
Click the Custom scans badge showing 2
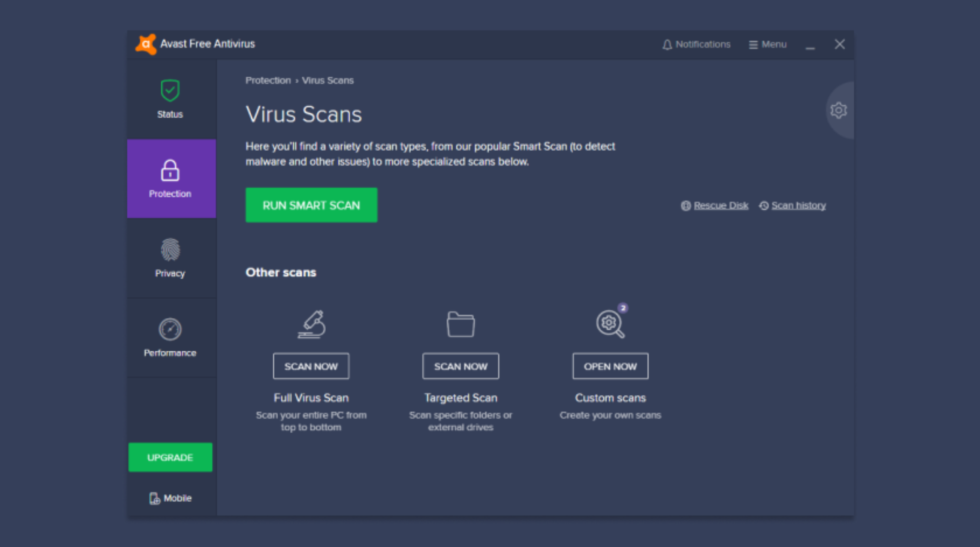623,308
